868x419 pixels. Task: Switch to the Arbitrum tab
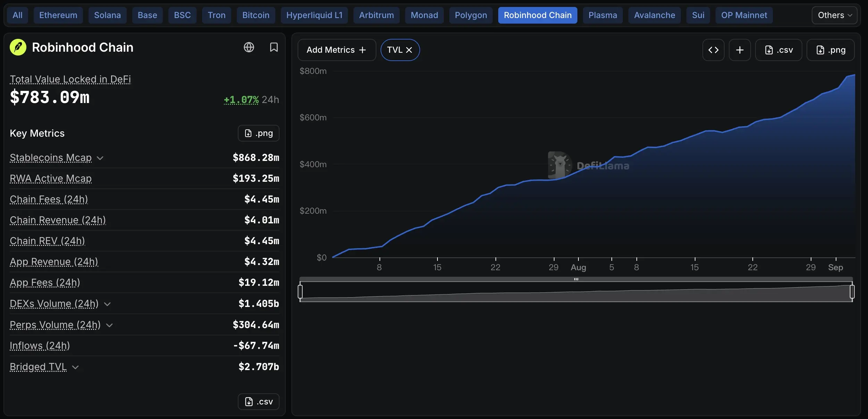coord(377,15)
